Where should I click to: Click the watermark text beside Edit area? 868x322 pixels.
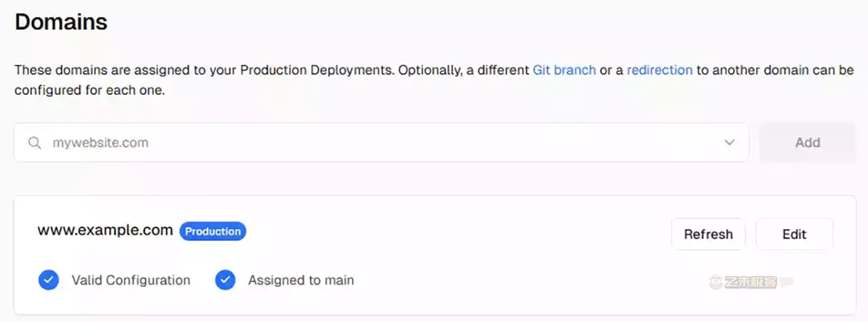pos(749,281)
